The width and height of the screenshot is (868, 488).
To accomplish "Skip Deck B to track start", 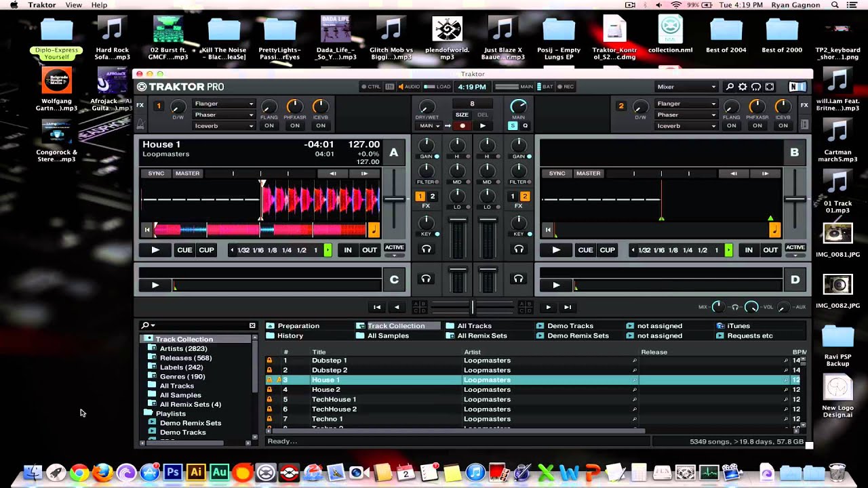I will coord(548,230).
